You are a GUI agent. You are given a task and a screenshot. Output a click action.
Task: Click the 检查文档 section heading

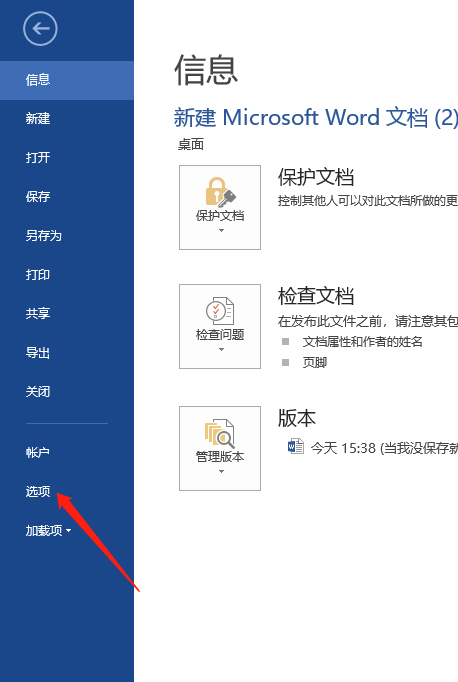pos(316,296)
